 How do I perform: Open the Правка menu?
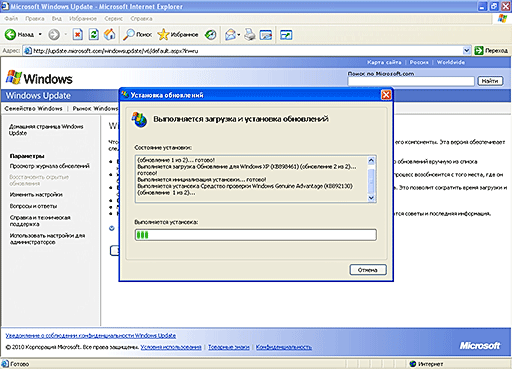point(35,19)
